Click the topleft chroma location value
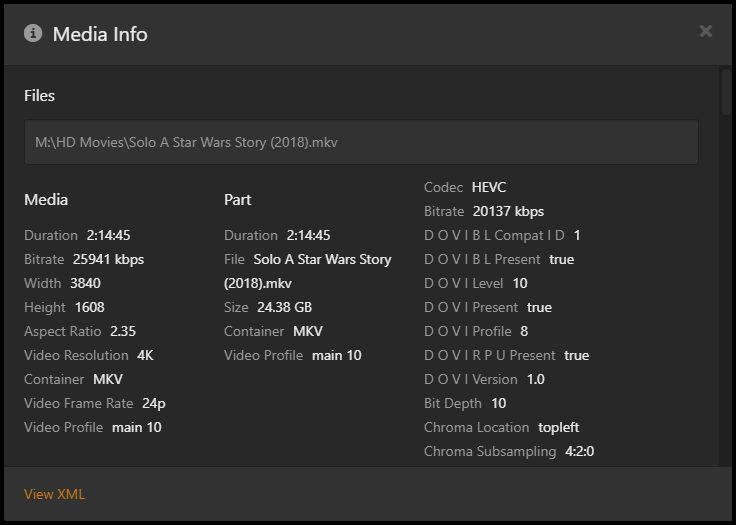The height and width of the screenshot is (525, 736). tap(558, 427)
